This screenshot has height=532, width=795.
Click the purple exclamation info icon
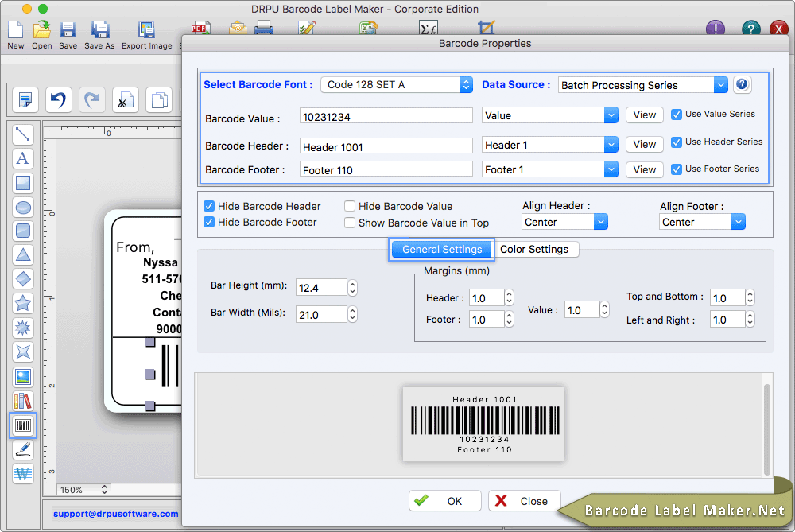[715, 29]
